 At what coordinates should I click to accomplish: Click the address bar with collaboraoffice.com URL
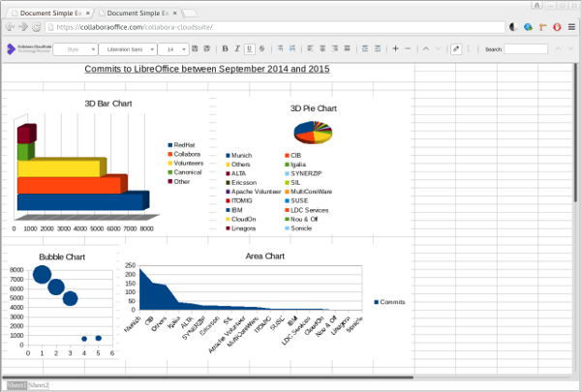point(275,27)
